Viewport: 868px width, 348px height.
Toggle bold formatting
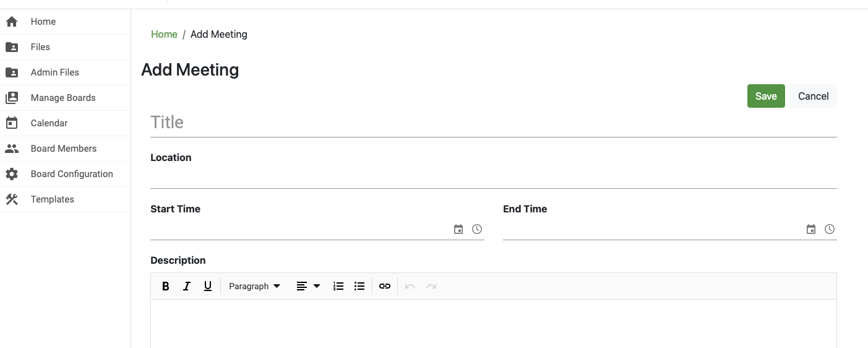click(166, 286)
